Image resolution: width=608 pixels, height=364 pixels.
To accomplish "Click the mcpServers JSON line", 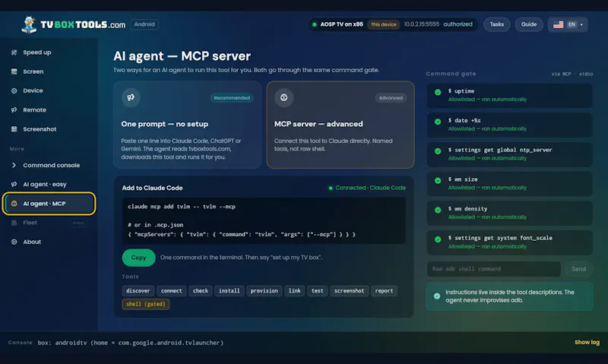I will tap(242, 235).
